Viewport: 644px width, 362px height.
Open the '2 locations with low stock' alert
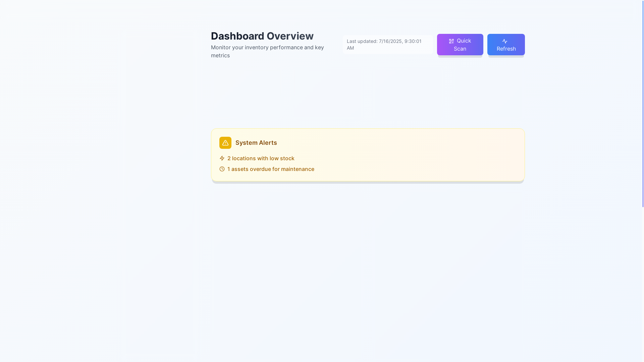261,158
